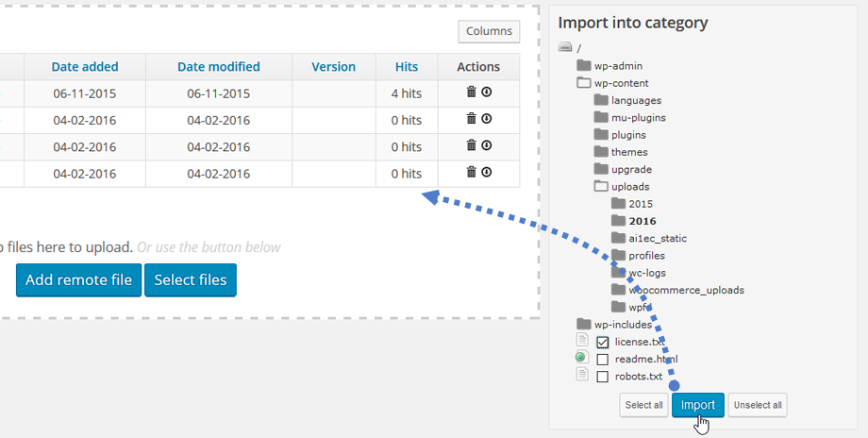Click Add remote file button

[78, 280]
